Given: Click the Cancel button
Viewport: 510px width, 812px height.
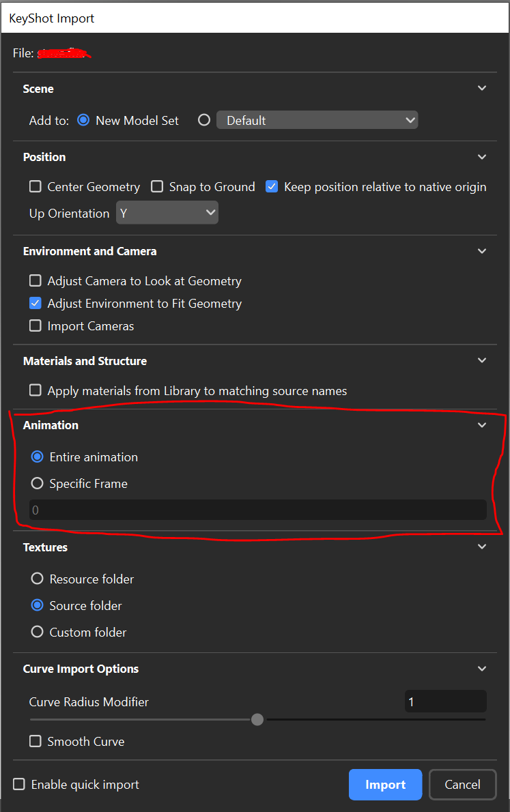Looking at the screenshot, I should (x=462, y=785).
